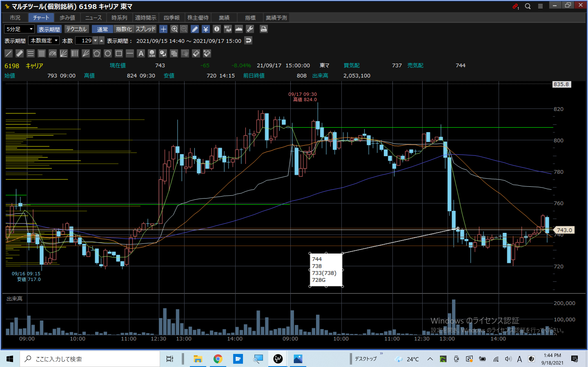This screenshot has height=367, width=588.
Task: Click the zoom in magnifier icon
Action: click(174, 29)
